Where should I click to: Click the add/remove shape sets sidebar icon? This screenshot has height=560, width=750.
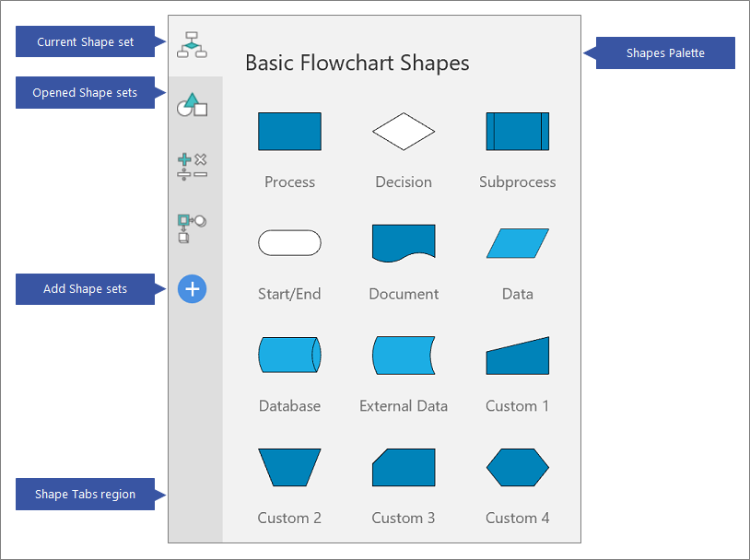192,166
